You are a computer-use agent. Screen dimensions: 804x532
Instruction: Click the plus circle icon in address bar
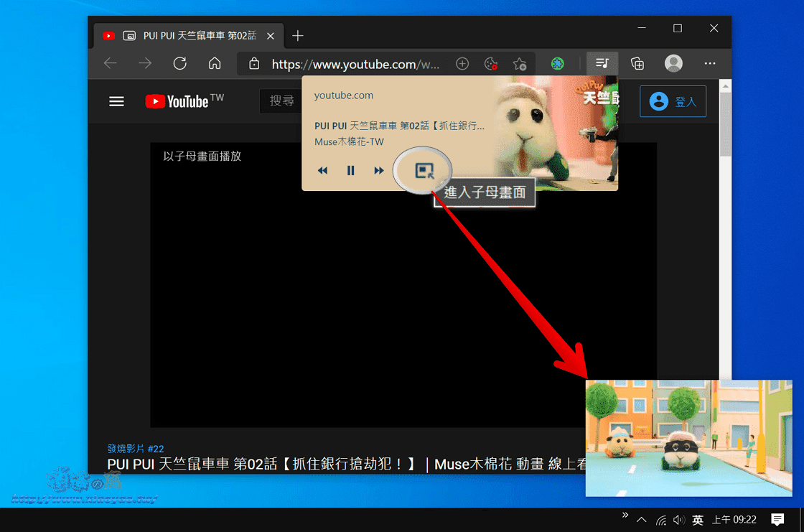(462, 64)
